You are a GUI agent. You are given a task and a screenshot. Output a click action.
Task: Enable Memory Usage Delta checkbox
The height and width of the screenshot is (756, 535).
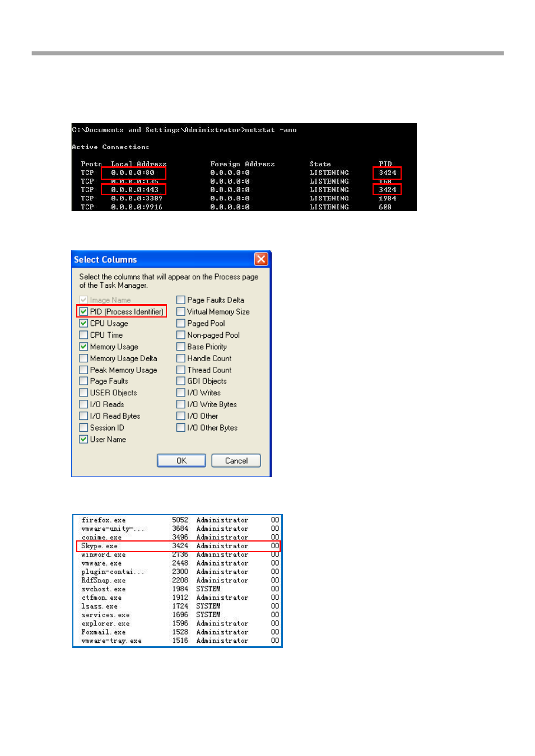(x=83, y=358)
